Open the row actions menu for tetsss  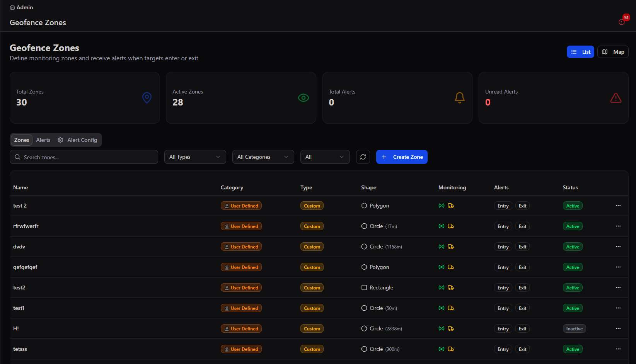[618, 349]
